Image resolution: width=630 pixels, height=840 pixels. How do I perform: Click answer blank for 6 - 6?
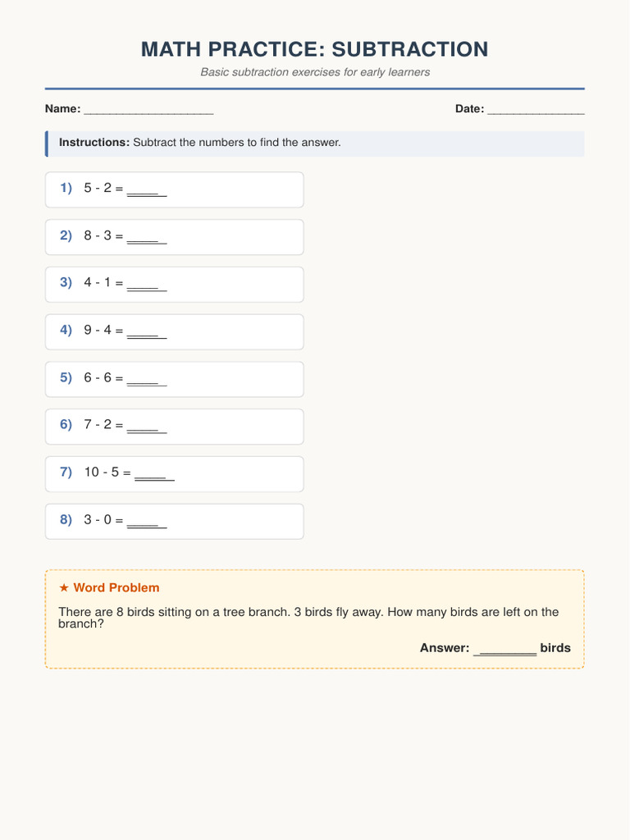pyautogui.click(x=147, y=379)
